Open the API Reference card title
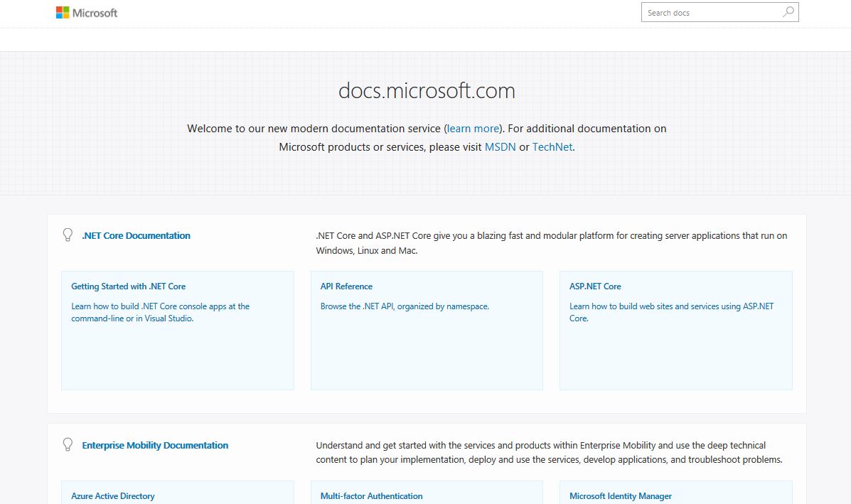This screenshot has height=504, width=851. tap(346, 286)
